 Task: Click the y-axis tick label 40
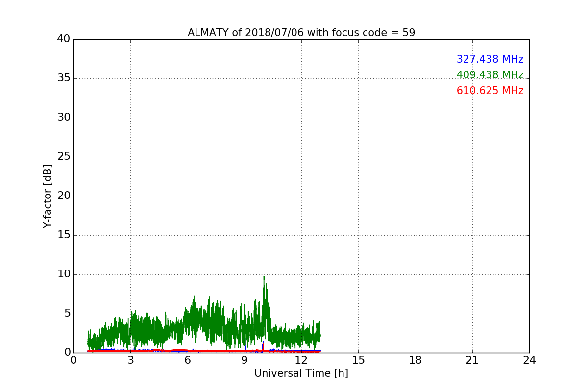click(64, 39)
